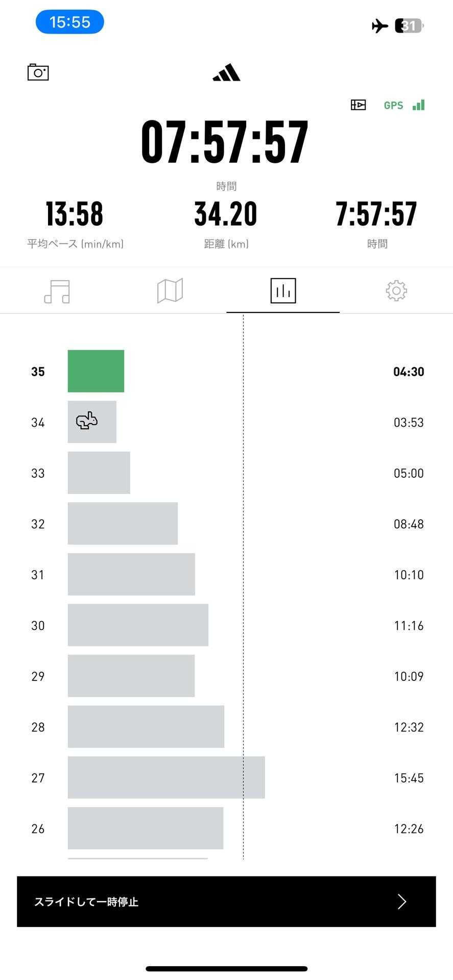This screenshot has width=453, height=980.
Task: Tap the kilometer 32 split time 08:48
Action: tap(409, 524)
